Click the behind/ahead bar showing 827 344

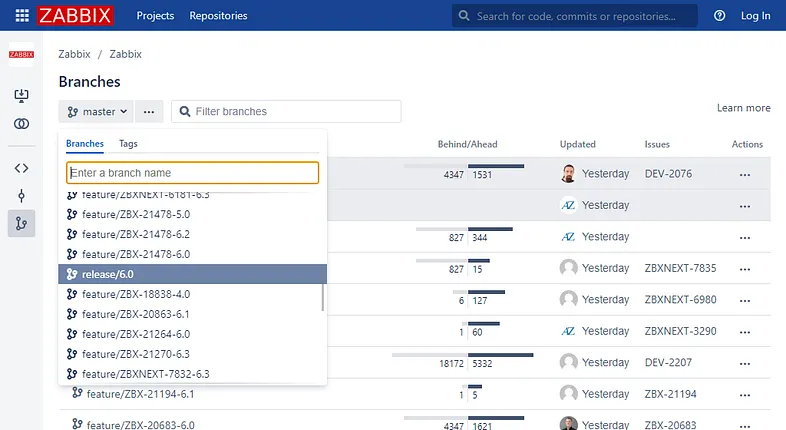coord(465,235)
